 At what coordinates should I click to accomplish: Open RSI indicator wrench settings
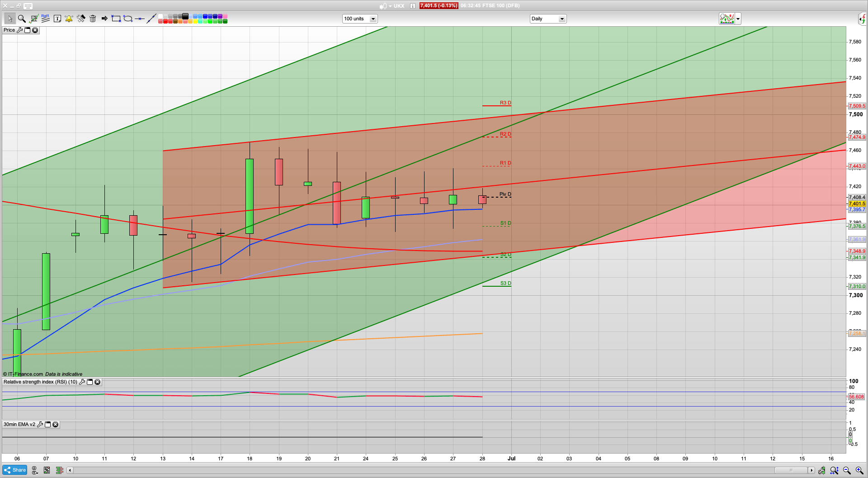tap(82, 382)
